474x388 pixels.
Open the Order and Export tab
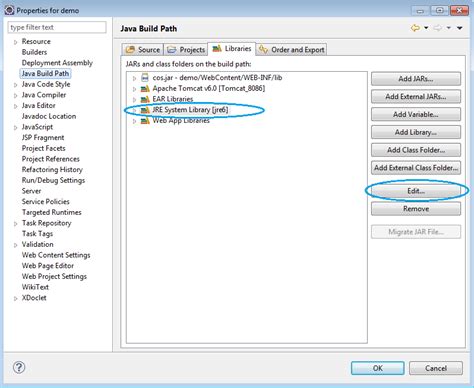pos(291,50)
